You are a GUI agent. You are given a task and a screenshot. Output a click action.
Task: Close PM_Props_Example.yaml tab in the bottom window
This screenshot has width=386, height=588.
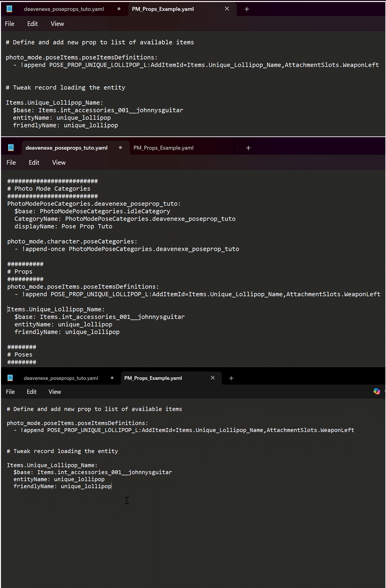pos(213,378)
